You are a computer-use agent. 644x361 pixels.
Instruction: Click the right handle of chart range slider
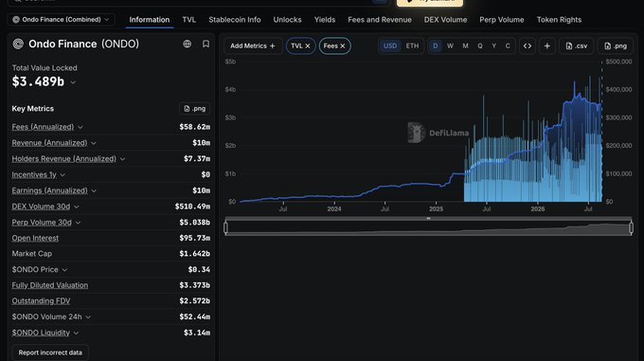tap(632, 228)
